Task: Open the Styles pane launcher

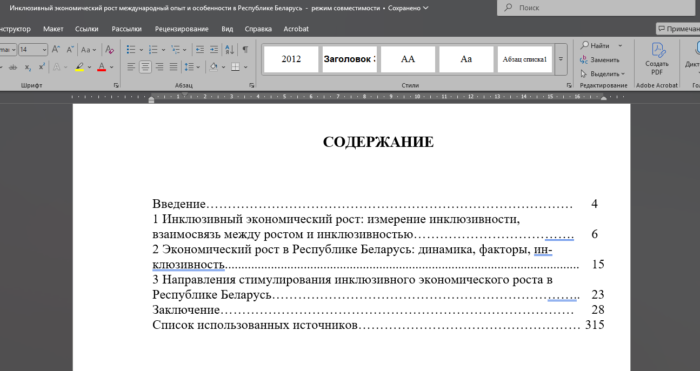Action: (x=569, y=85)
